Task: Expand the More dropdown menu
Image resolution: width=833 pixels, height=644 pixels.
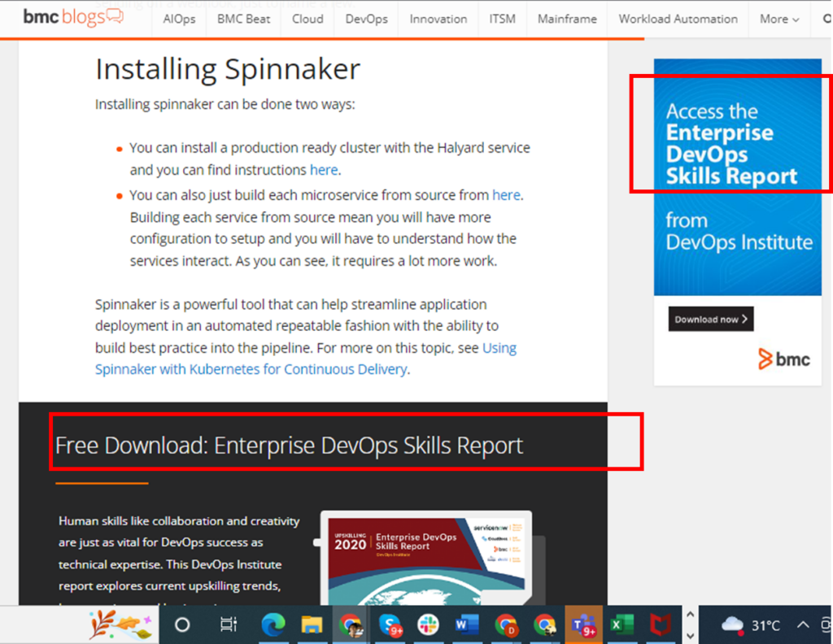Action: click(x=778, y=20)
